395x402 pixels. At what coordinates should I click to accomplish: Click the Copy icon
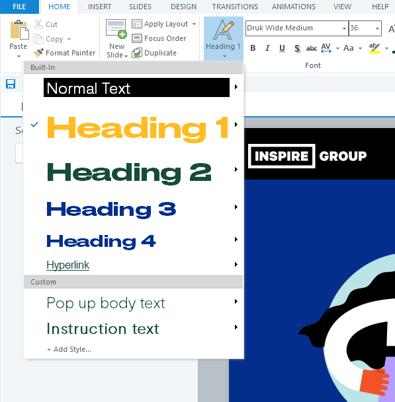pyautogui.click(x=39, y=39)
